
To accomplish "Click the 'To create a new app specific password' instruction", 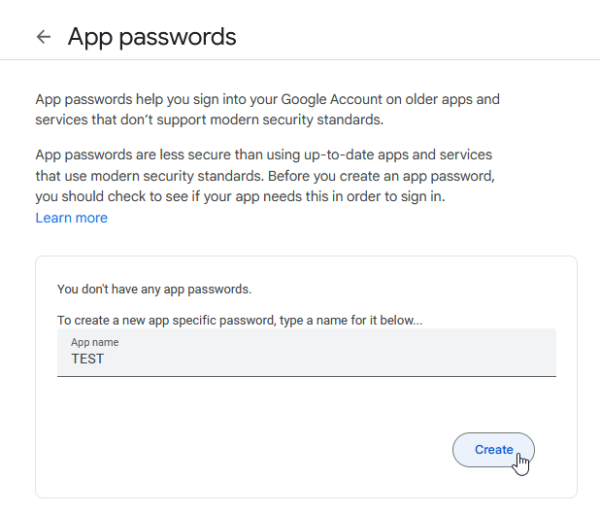I will pos(240,320).
